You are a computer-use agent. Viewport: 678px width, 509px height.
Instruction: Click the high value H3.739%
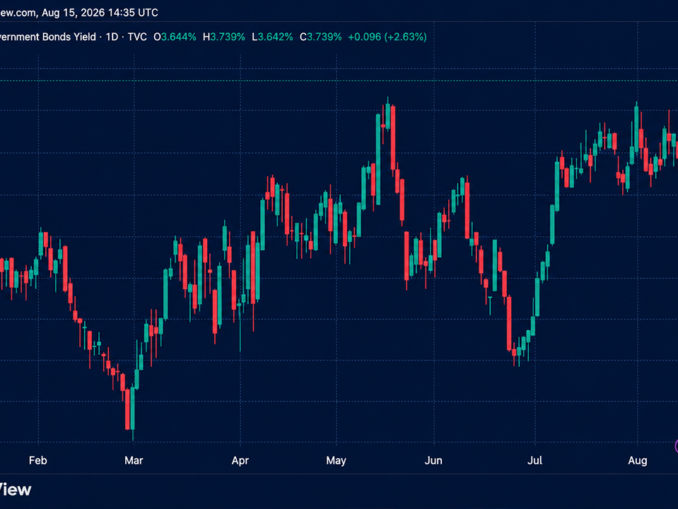tap(224, 37)
